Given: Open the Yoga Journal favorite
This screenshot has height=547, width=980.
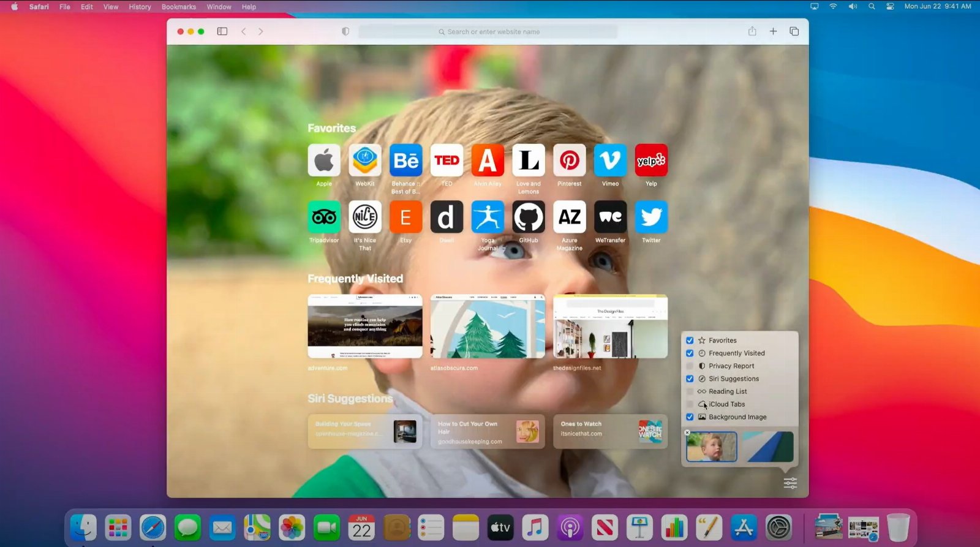Looking at the screenshot, I should (488, 217).
